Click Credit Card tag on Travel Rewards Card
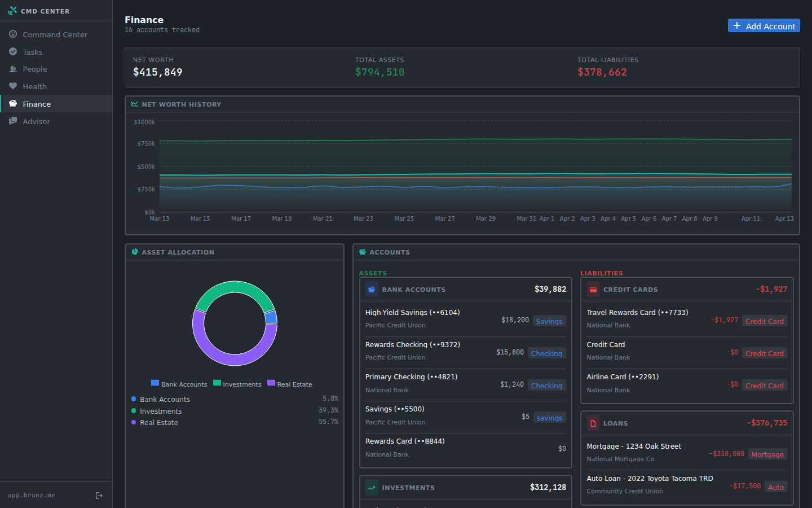This screenshot has height=508, width=812. (x=764, y=321)
